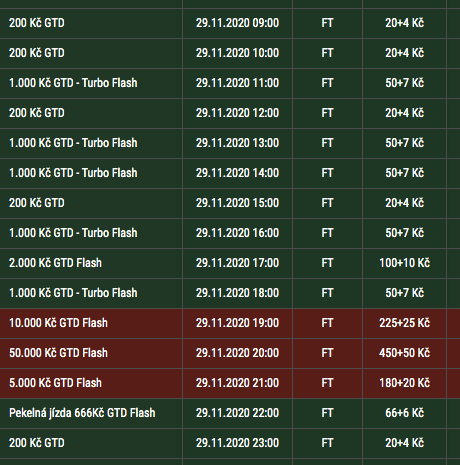Click the 225+25 Kč buy-in cell
This screenshot has height=465, width=460.
coord(404,323)
